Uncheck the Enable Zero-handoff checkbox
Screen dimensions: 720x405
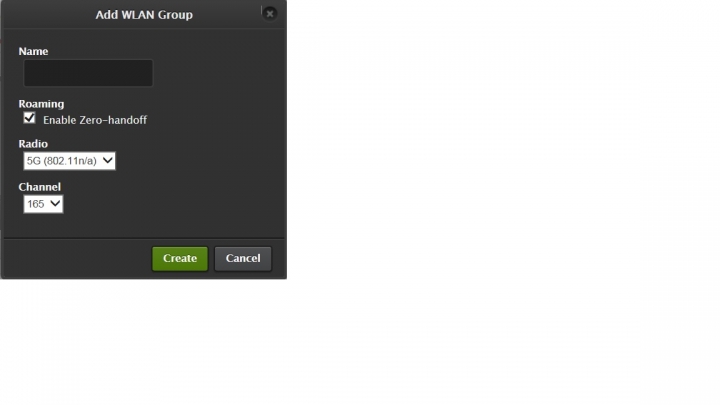(29, 118)
